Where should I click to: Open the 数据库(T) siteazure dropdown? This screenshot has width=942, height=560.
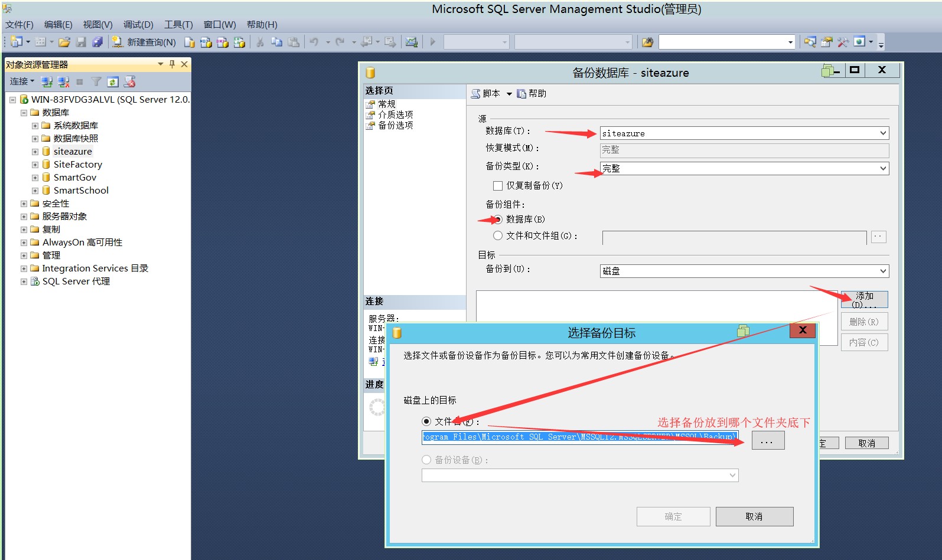point(883,133)
